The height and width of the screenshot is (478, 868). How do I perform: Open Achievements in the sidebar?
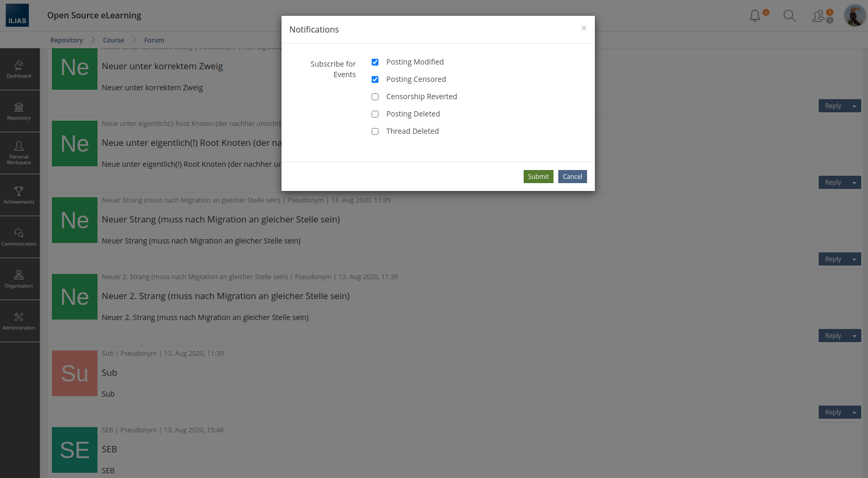click(x=19, y=195)
